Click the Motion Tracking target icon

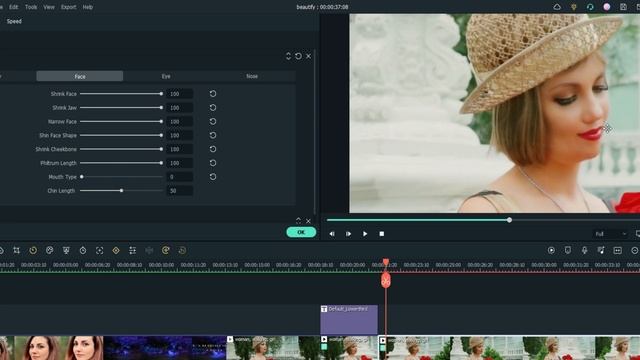pyautogui.click(x=100, y=250)
